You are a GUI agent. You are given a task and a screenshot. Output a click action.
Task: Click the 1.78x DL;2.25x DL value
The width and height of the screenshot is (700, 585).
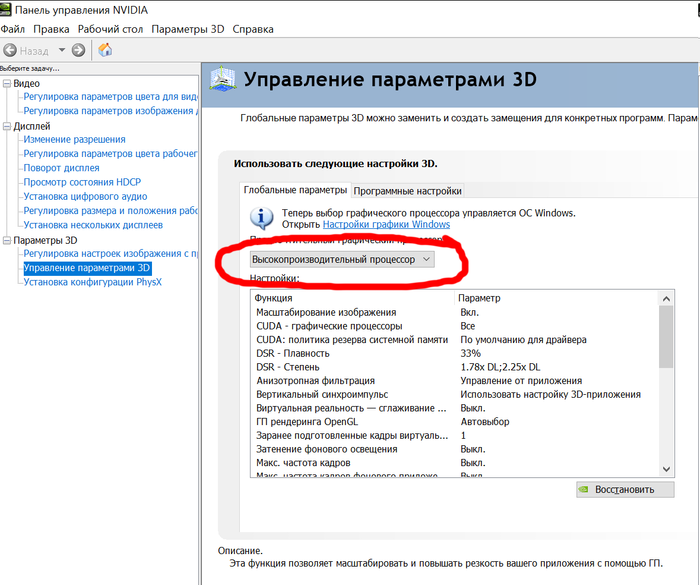pyautogui.click(x=500, y=367)
